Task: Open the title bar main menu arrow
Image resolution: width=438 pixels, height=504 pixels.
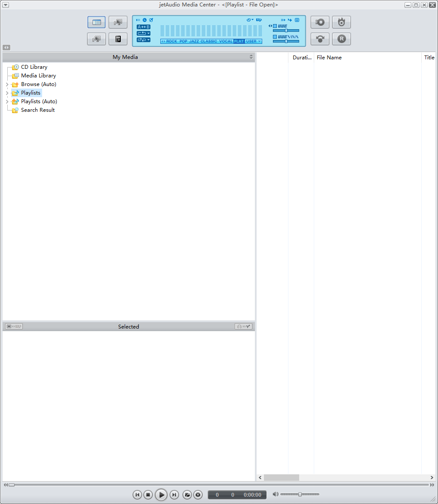Action: pos(6,5)
